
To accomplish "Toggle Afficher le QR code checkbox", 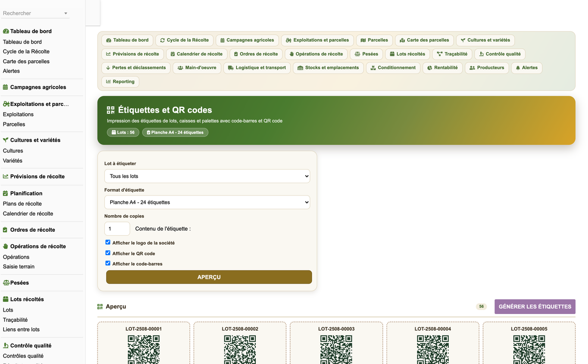I will click(108, 253).
